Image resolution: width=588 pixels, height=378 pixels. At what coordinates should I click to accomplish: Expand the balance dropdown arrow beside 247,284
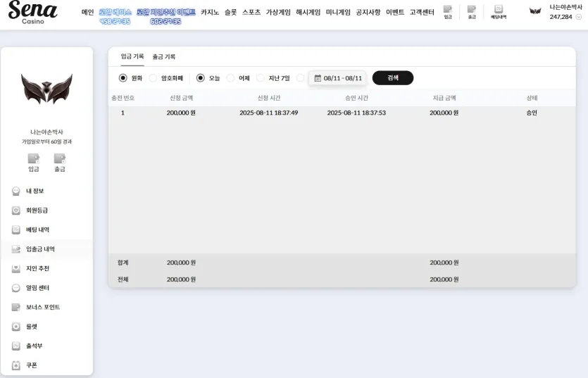point(579,17)
